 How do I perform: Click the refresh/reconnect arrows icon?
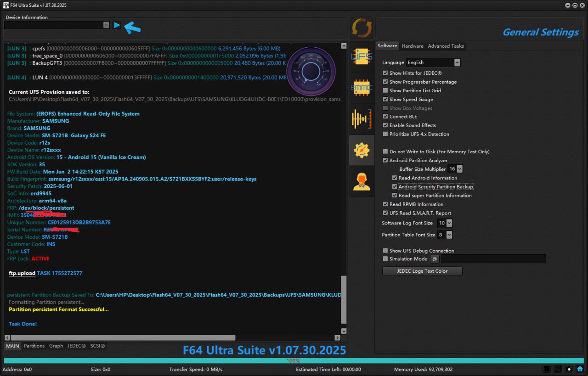(x=362, y=28)
